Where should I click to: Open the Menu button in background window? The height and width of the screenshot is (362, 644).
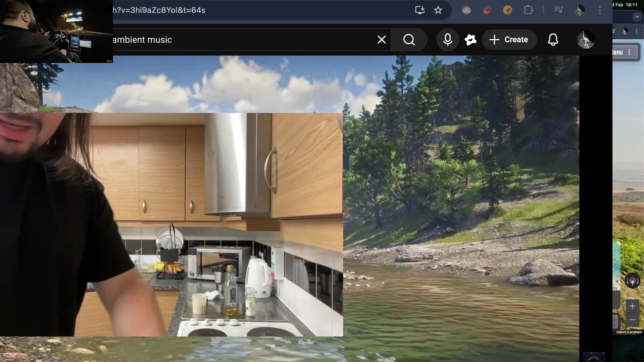tap(625, 52)
